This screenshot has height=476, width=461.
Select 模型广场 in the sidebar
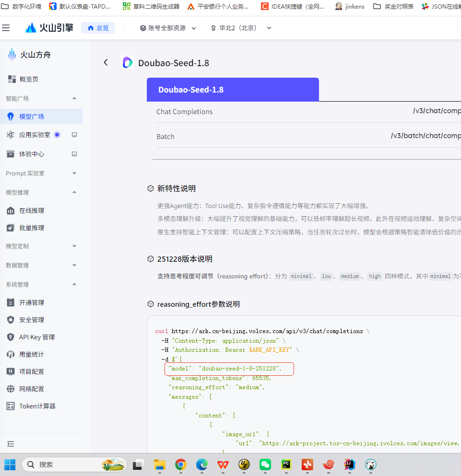pos(42,116)
